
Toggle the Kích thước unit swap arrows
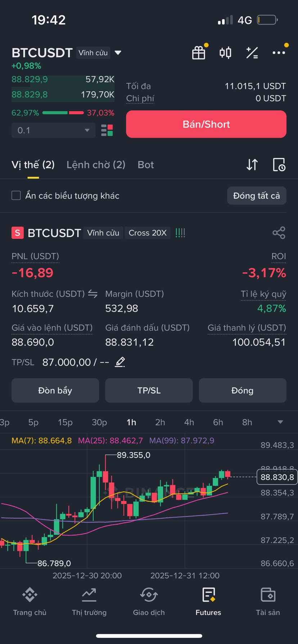(x=93, y=294)
